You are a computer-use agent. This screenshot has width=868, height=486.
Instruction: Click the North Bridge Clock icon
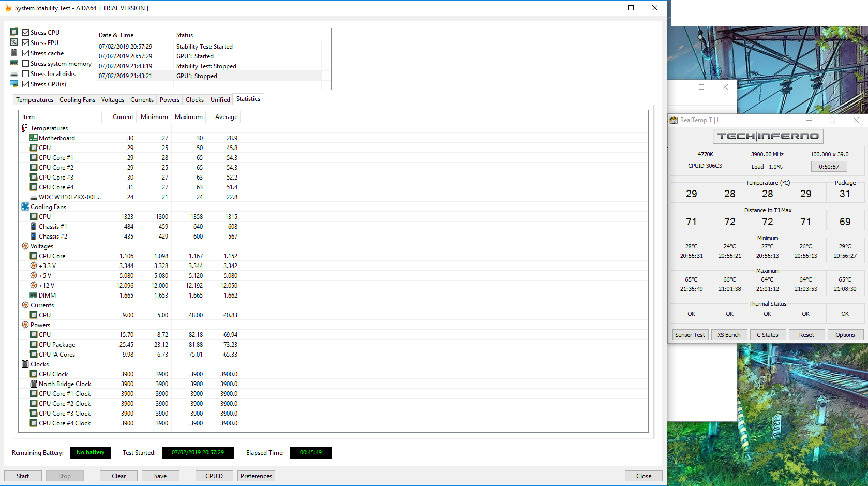tap(34, 384)
